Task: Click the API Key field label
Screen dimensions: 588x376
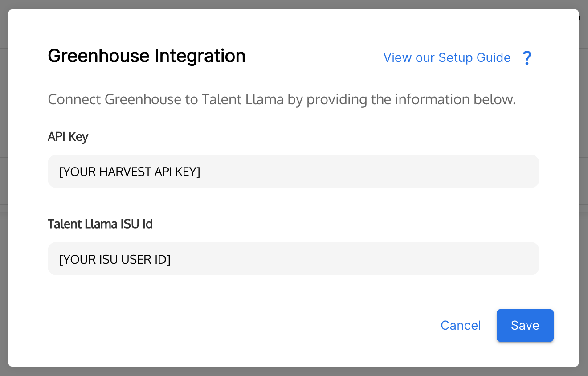Action: (x=68, y=137)
